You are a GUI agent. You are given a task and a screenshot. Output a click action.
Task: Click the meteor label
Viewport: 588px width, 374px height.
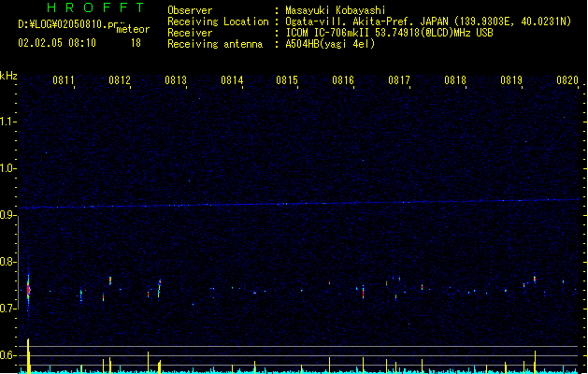[x=133, y=29]
